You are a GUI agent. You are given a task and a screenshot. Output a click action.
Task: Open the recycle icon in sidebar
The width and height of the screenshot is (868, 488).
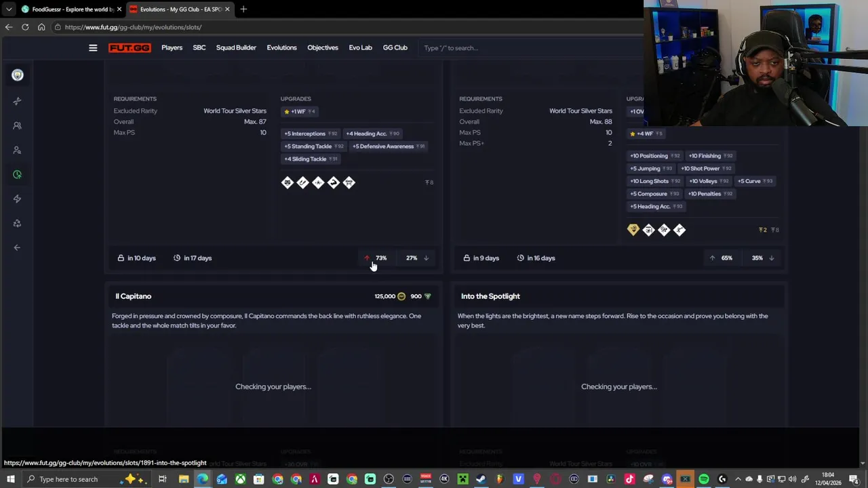point(18,223)
